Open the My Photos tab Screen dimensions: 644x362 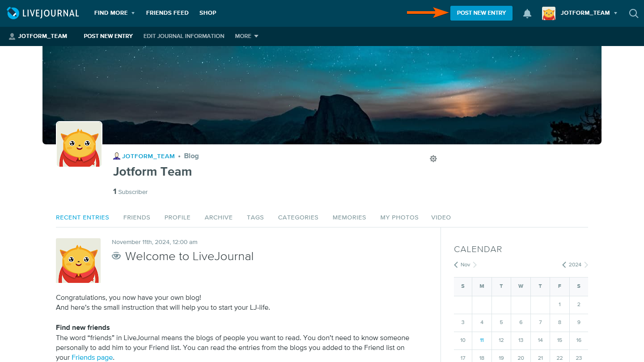tap(399, 218)
